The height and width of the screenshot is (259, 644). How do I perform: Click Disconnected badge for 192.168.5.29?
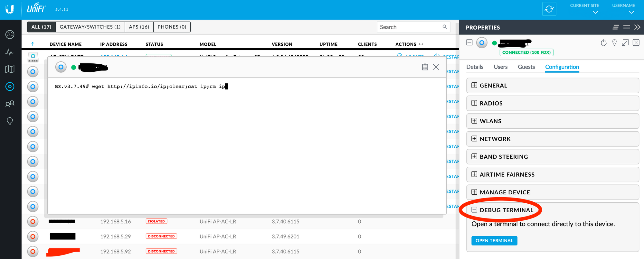161,236
